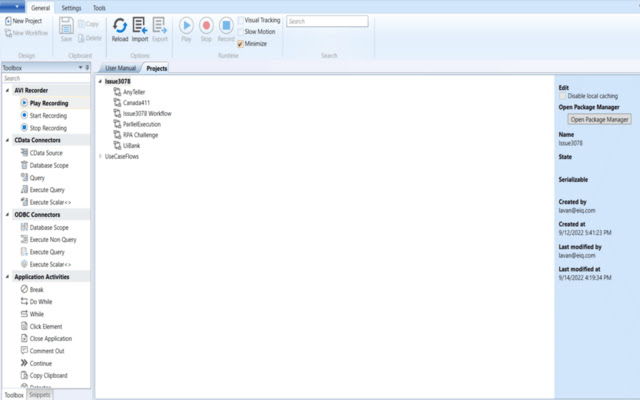Collapse the AVI Recorder group
Viewport: 640px width, 400px height.
pyautogui.click(x=7, y=90)
